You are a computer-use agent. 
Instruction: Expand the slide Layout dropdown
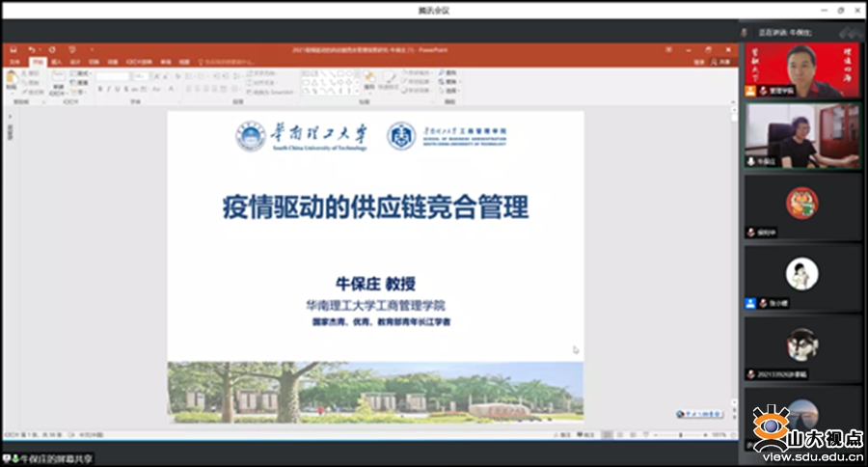[81, 72]
